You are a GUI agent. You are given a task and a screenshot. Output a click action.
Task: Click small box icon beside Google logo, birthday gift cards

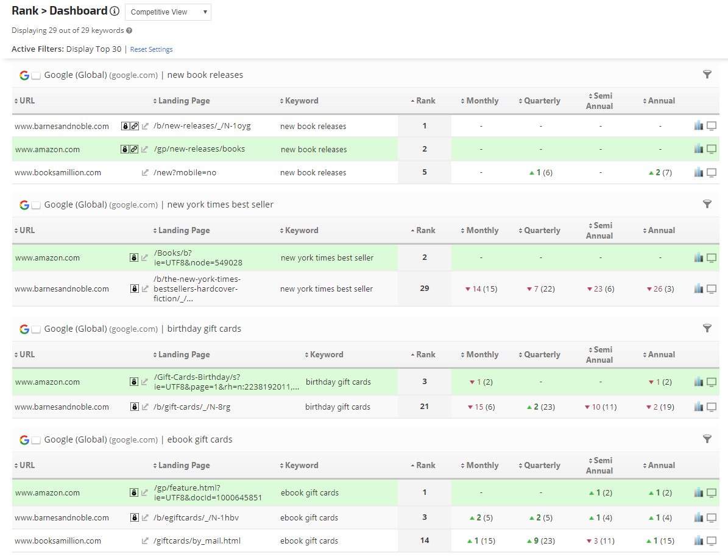point(36,329)
